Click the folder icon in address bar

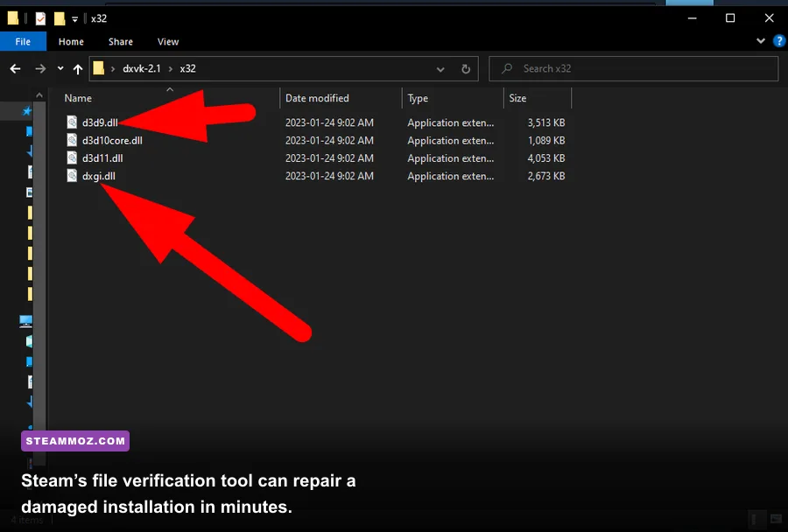99,68
